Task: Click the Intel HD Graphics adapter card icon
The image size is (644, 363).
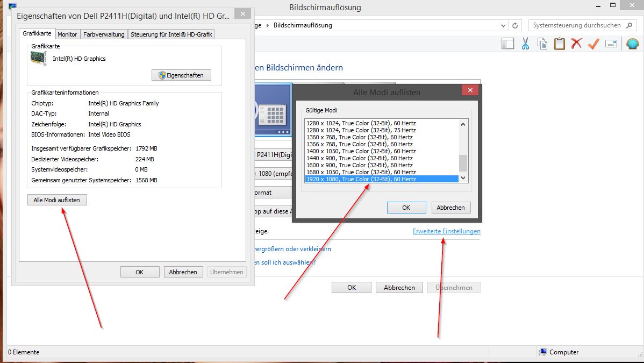Action: (39, 59)
